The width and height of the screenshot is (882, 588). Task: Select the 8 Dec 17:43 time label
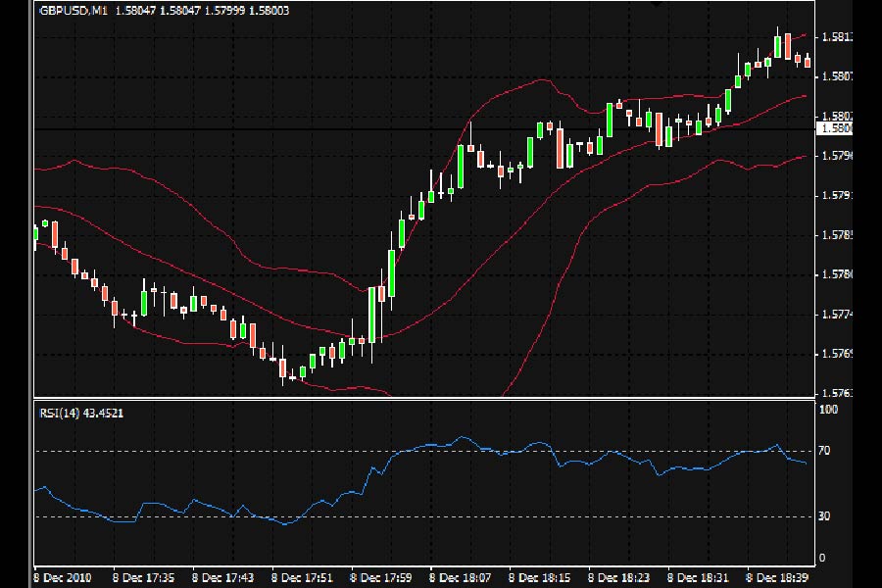click(222, 578)
